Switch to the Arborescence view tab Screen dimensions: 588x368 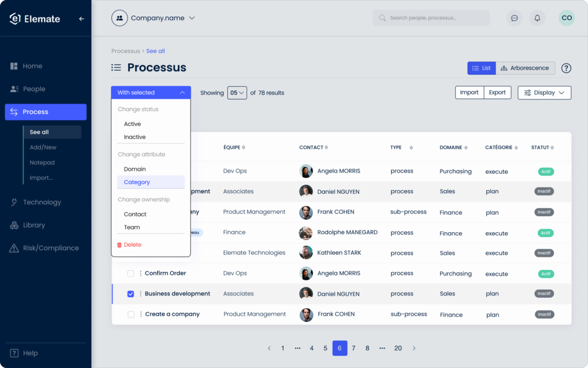pyautogui.click(x=525, y=68)
